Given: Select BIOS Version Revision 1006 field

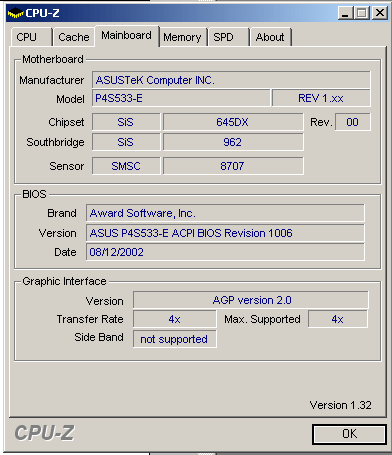Looking at the screenshot, I should (225, 233).
